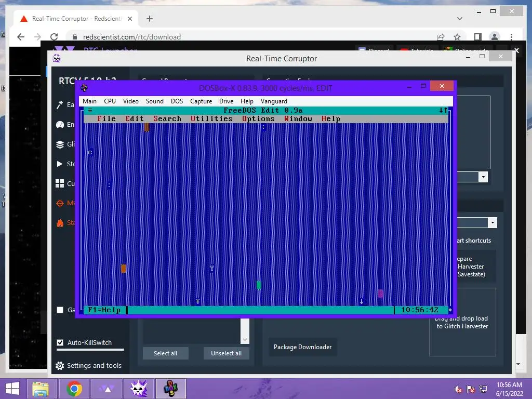The image size is (532, 399).
Task: Open the CPU menu in DOSBox-X
Action: [110, 101]
